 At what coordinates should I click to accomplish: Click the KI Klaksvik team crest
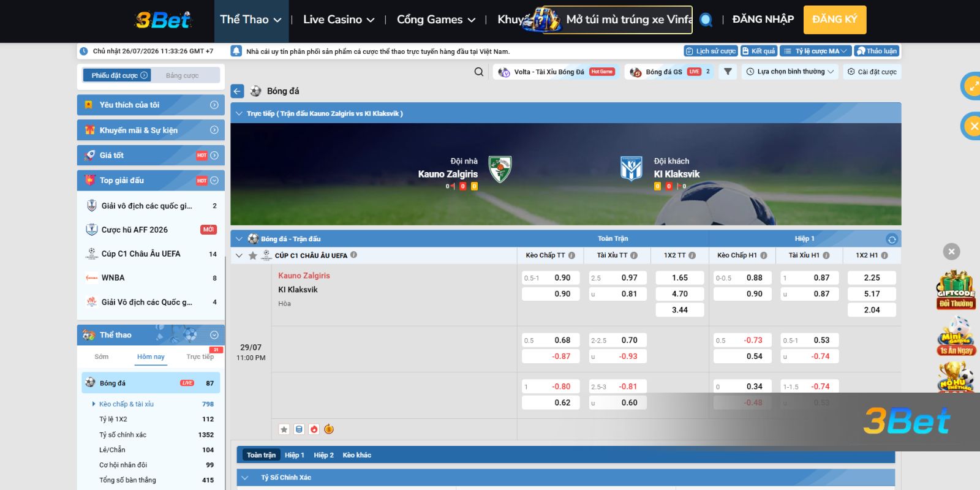pos(631,170)
